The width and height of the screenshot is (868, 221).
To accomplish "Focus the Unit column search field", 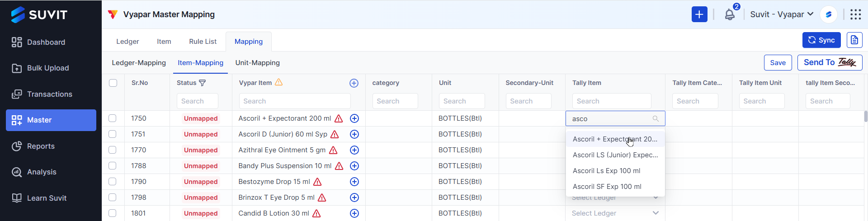I will coord(462,101).
